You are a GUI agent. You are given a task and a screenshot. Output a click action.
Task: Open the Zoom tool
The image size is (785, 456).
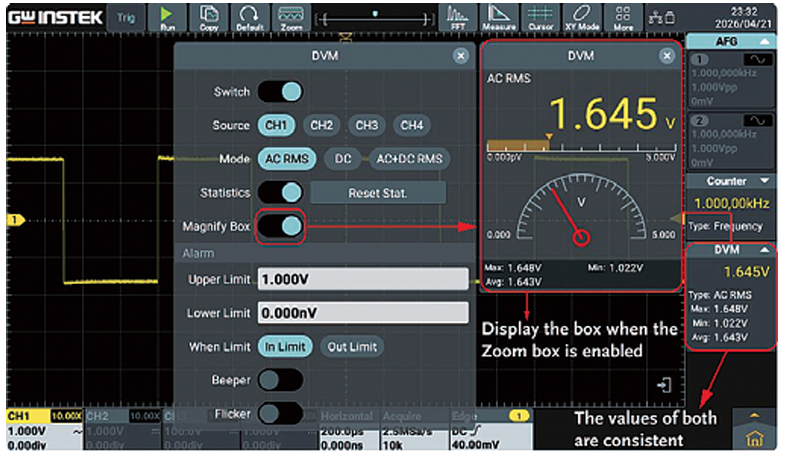[291, 18]
